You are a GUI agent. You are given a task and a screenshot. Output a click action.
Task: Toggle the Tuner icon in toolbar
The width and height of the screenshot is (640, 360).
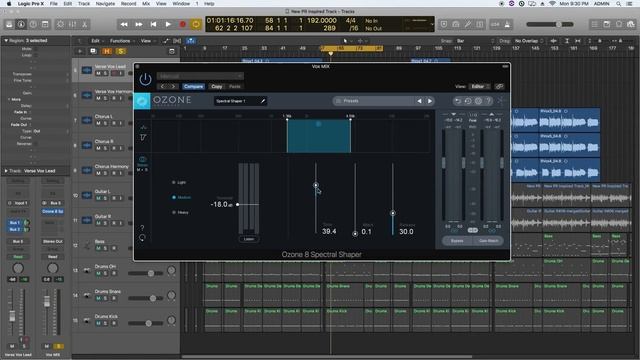coord(468,24)
